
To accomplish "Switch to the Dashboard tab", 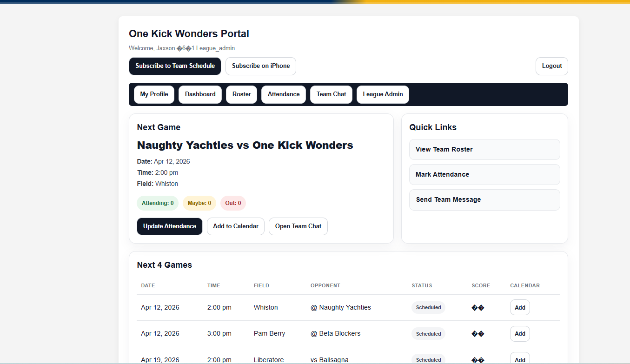I will [200, 94].
